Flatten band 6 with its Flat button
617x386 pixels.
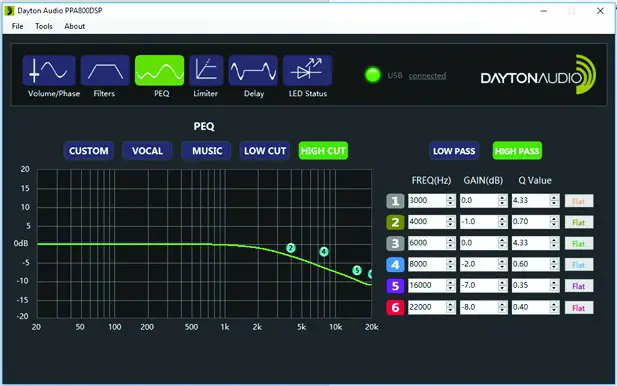579,308
